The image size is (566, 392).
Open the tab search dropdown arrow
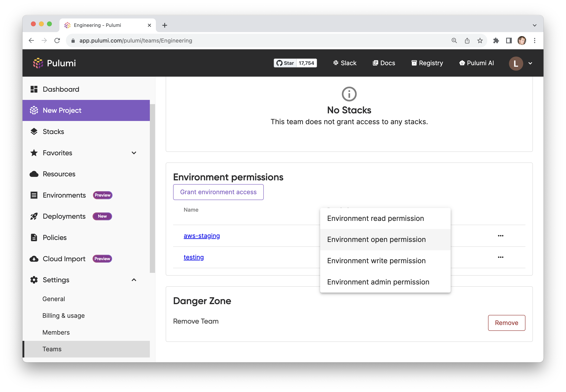point(534,25)
